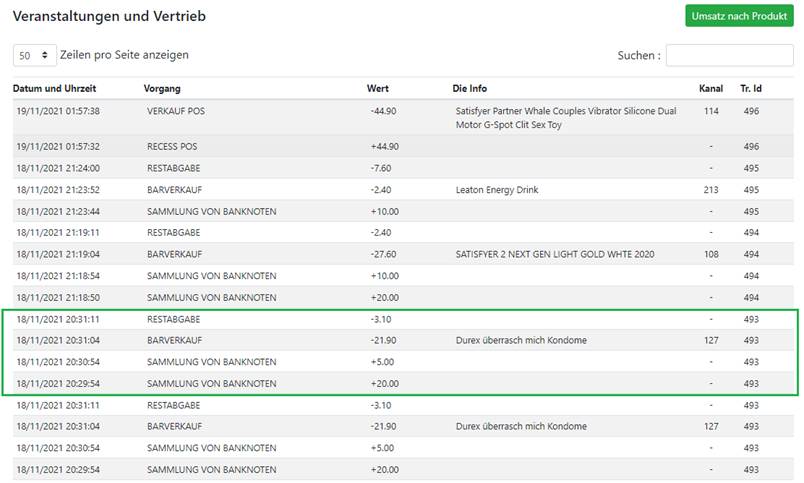Sort by Die Info column header
804x483 pixels.
[470, 88]
